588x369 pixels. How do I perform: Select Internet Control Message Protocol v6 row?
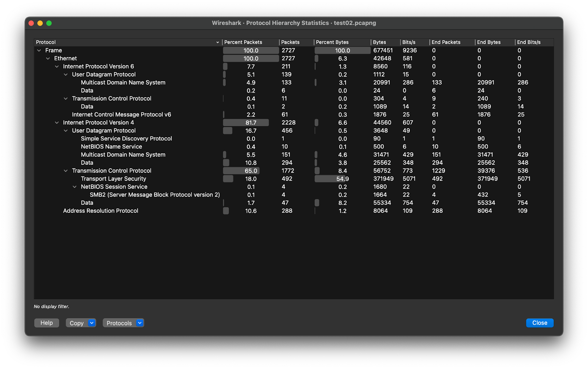(121, 115)
